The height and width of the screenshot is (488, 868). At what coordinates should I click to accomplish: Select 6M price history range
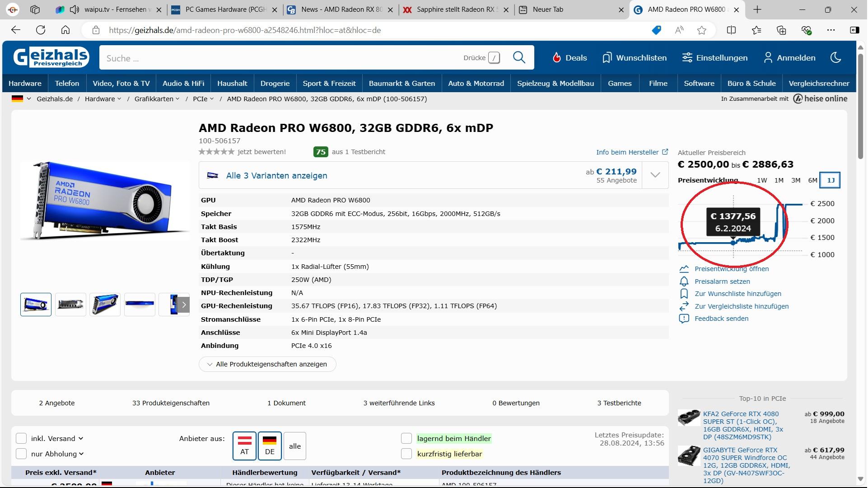coord(812,180)
